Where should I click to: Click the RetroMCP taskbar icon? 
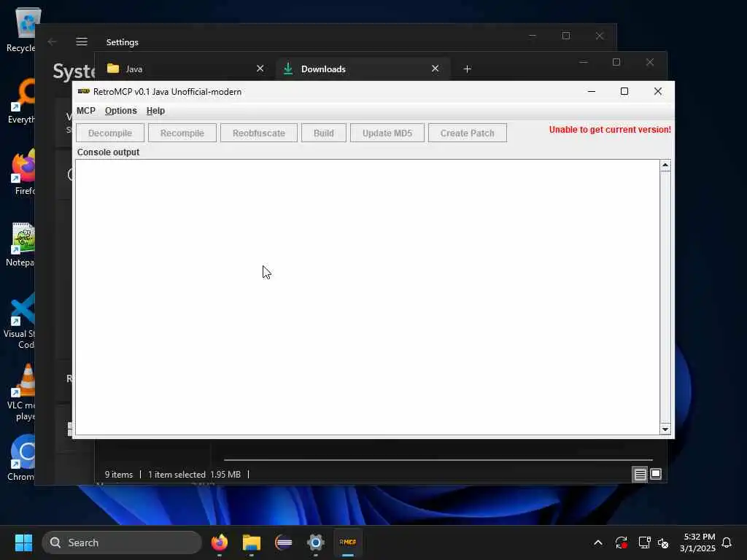click(x=348, y=542)
